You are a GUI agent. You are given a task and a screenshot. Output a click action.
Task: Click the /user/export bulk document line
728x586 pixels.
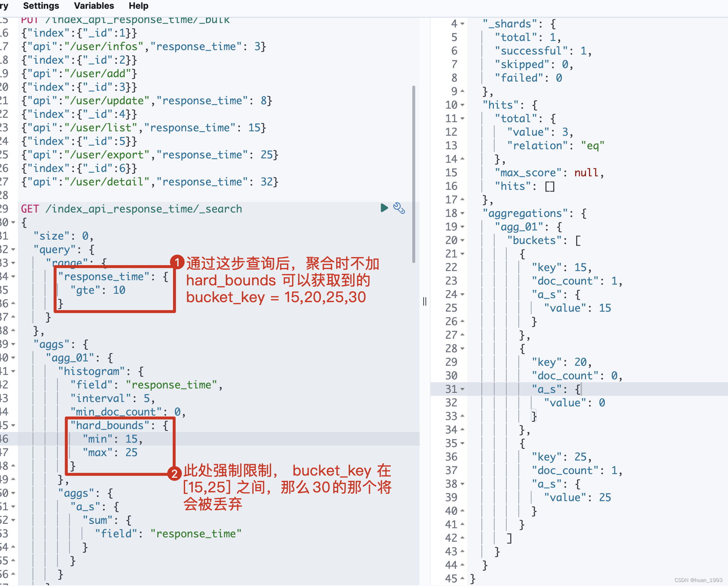click(x=150, y=155)
